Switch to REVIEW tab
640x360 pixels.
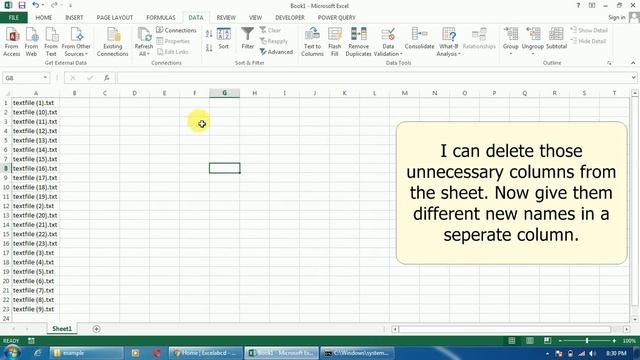226,18
